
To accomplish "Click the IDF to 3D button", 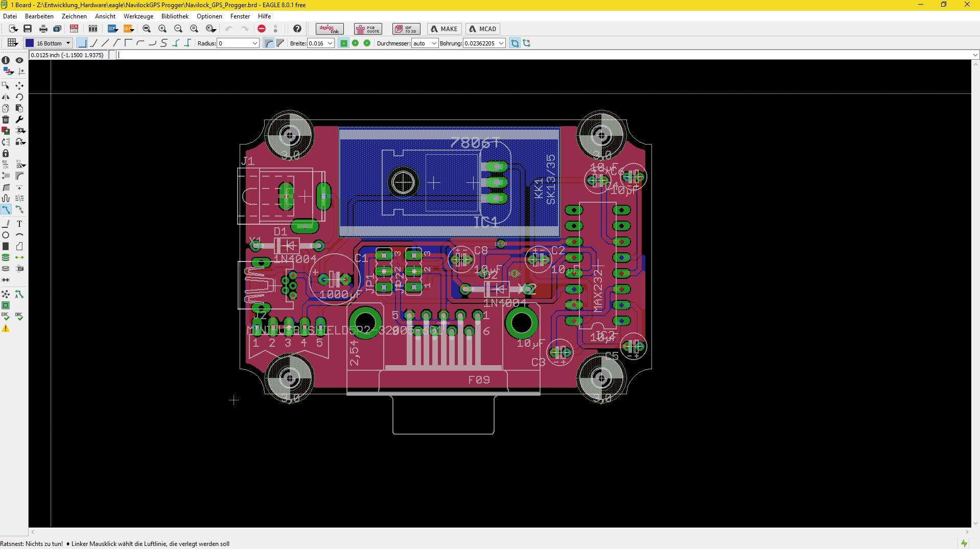I will (x=406, y=29).
